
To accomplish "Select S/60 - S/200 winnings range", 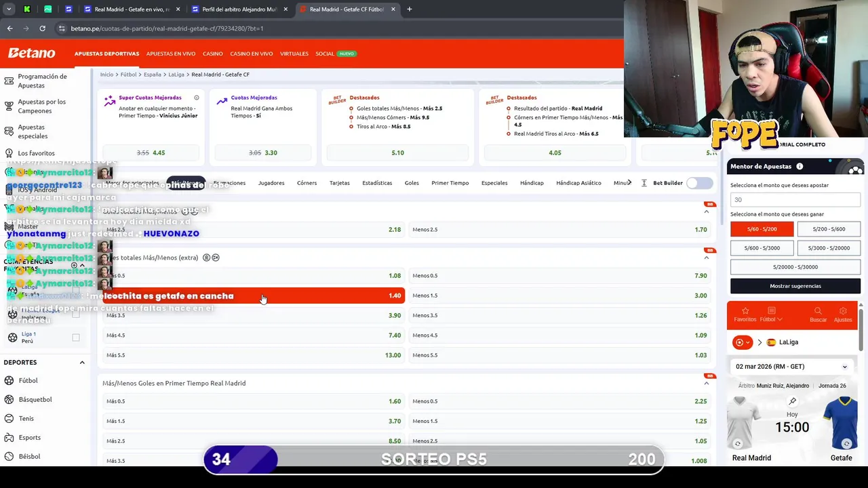I will pos(762,229).
